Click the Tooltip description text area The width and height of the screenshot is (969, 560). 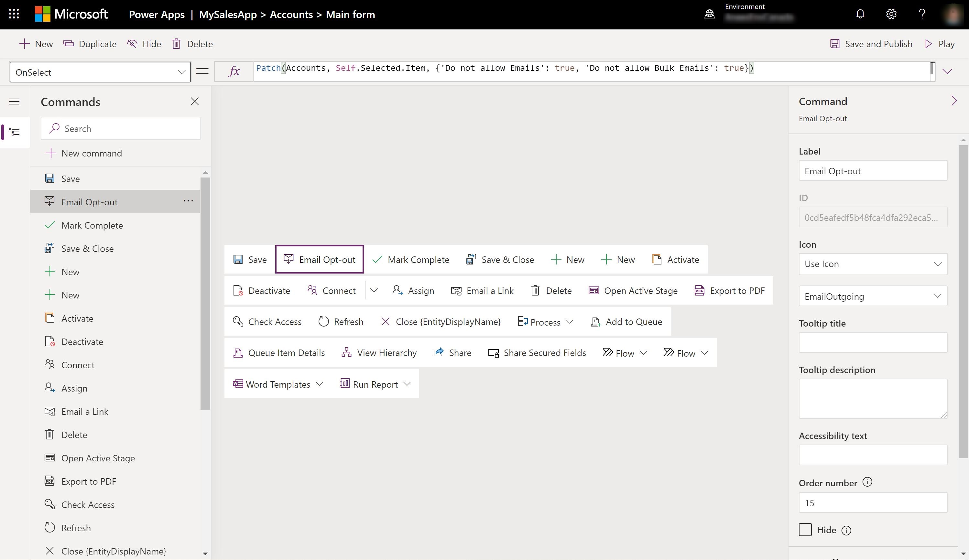coord(873,399)
